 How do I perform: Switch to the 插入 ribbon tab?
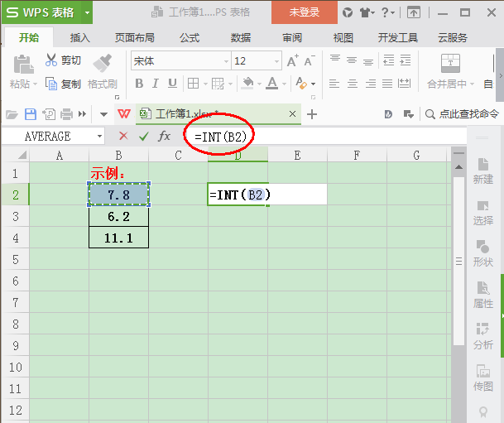click(80, 38)
